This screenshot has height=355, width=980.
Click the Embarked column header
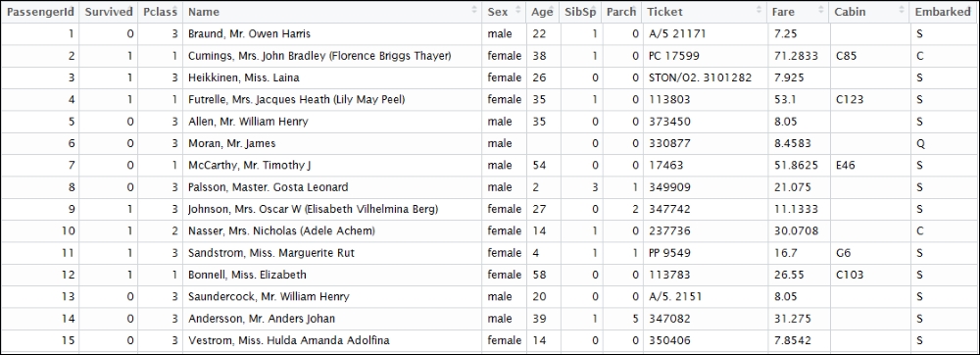click(944, 12)
